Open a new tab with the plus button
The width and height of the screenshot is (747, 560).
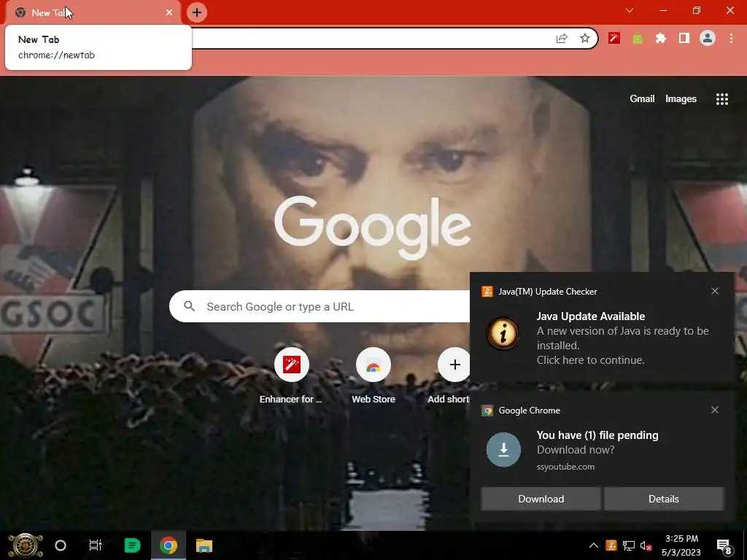(x=197, y=12)
